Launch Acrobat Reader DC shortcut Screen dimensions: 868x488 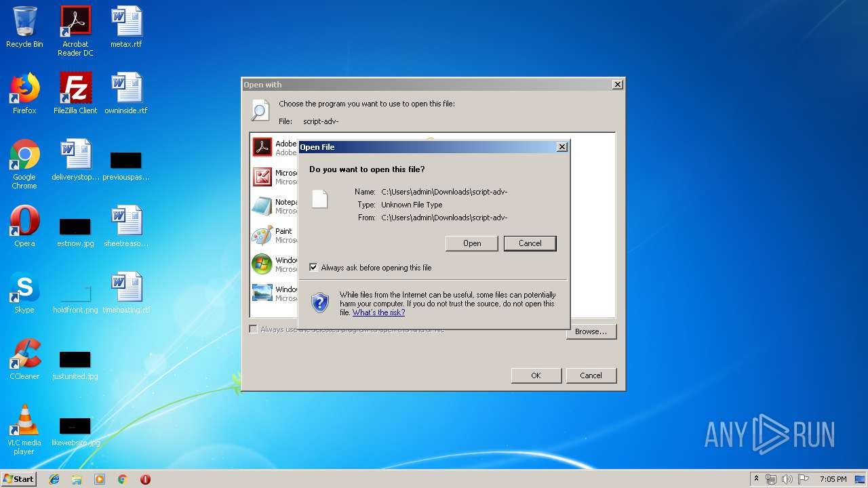coord(75,31)
